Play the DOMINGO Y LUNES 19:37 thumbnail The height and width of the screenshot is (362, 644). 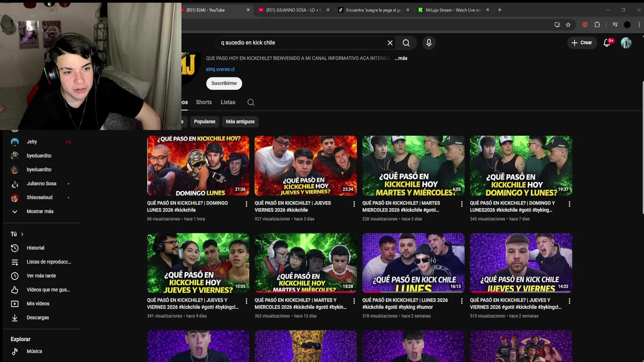(521, 165)
